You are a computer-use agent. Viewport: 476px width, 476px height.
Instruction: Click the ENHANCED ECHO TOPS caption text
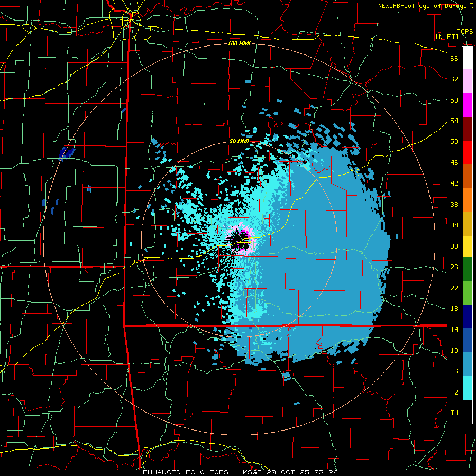point(186,472)
